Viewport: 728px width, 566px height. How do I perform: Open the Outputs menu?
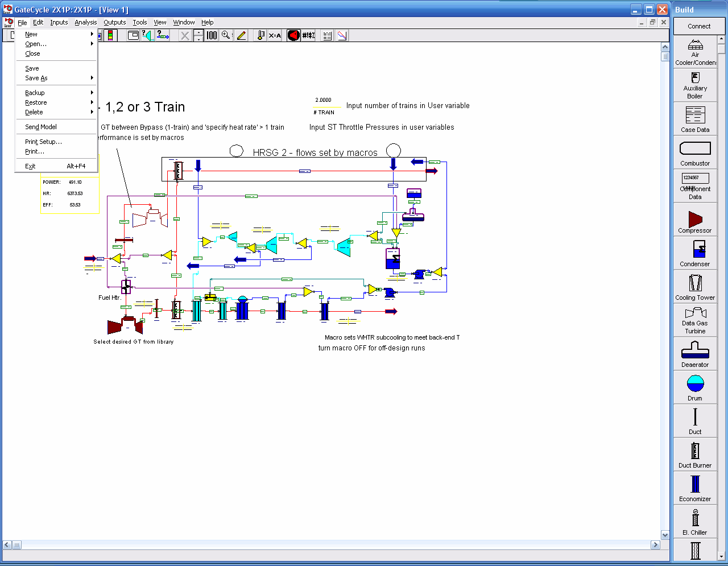pos(115,22)
